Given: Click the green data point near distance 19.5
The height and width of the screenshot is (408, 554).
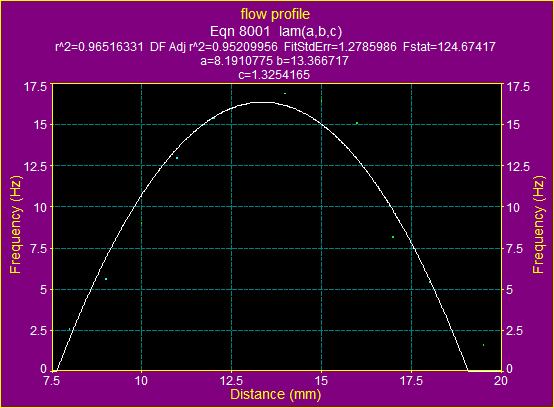Looking at the screenshot, I should click(483, 345).
